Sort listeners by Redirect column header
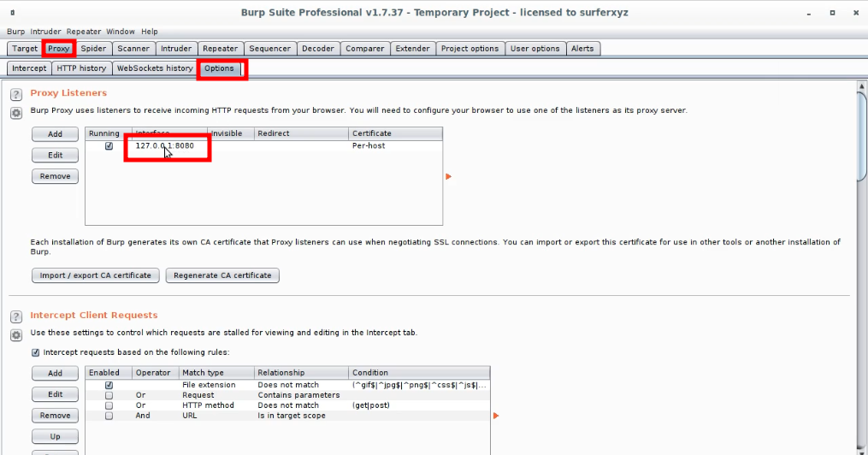The height and width of the screenshot is (455, 868). point(301,133)
